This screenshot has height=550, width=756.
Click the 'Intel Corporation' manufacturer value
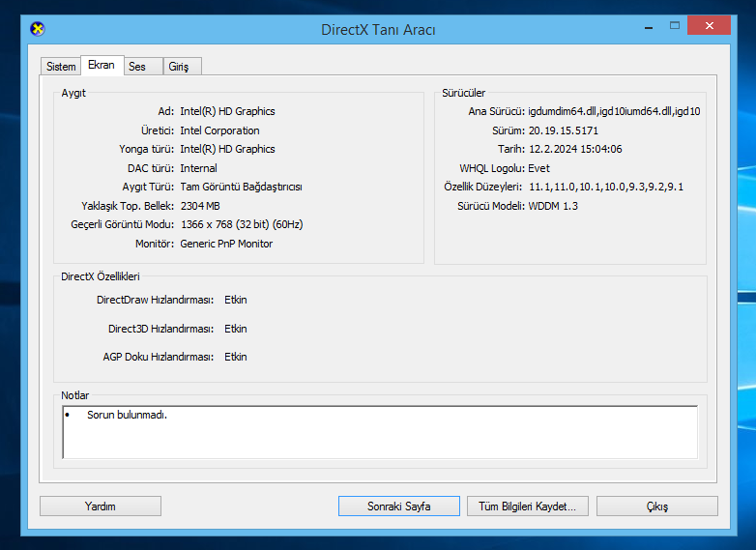click(x=219, y=130)
